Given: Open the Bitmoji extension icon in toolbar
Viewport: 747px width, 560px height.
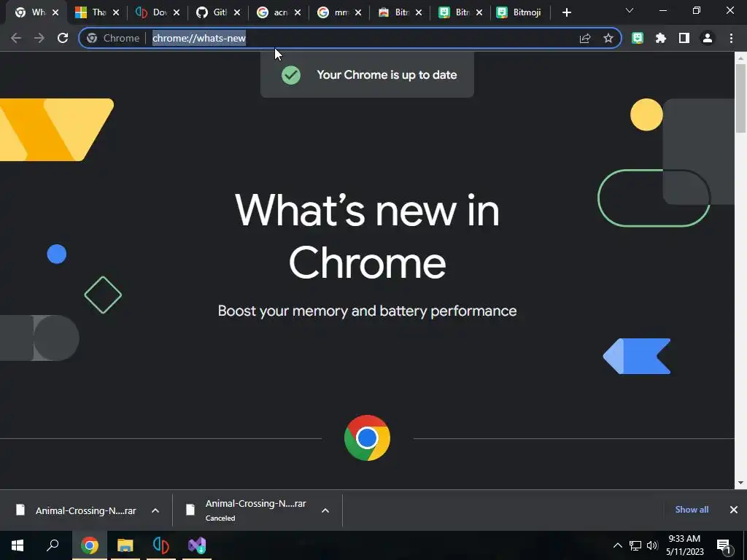Looking at the screenshot, I should (x=638, y=38).
